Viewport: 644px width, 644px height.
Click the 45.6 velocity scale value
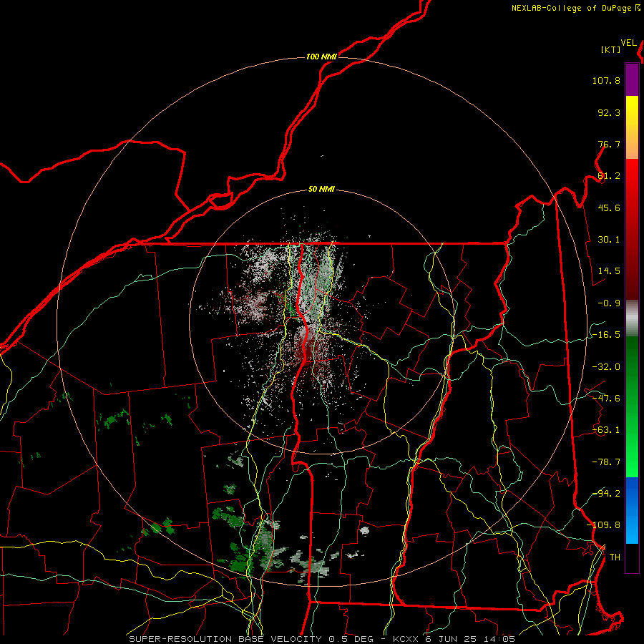tap(609, 208)
